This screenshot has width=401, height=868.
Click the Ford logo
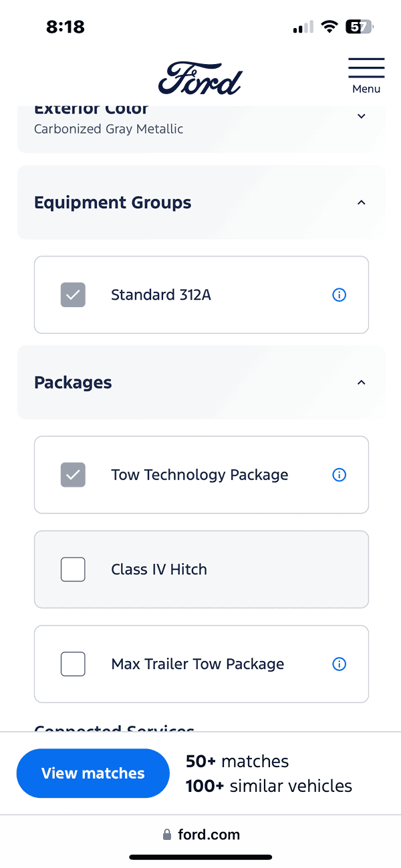click(x=200, y=79)
